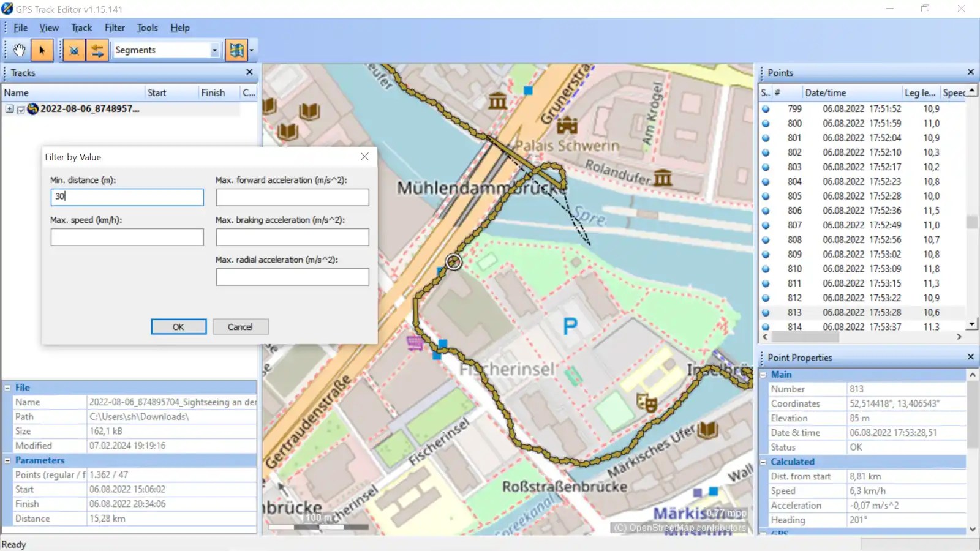Click the Max. braking acceleration field
Image resolution: width=980 pixels, height=551 pixels.
pos(292,237)
